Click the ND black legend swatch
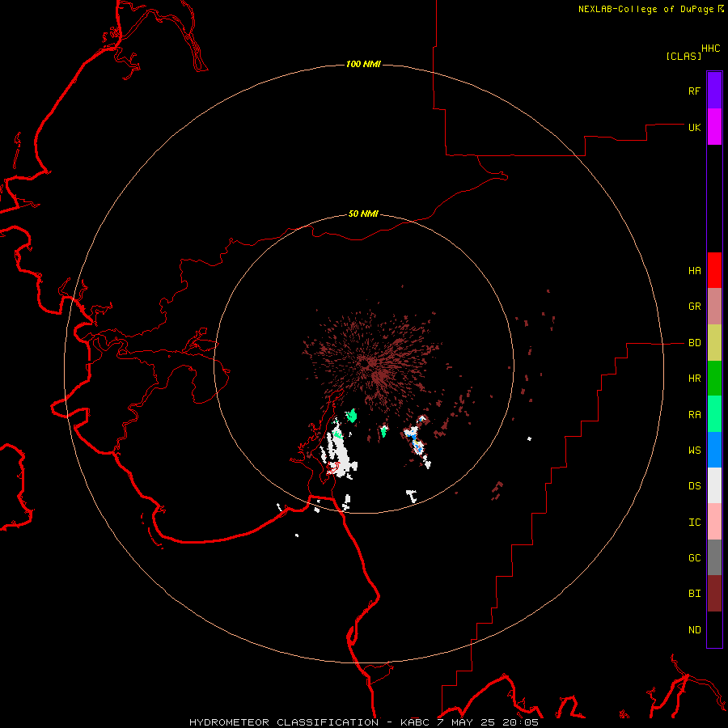 pos(714,629)
